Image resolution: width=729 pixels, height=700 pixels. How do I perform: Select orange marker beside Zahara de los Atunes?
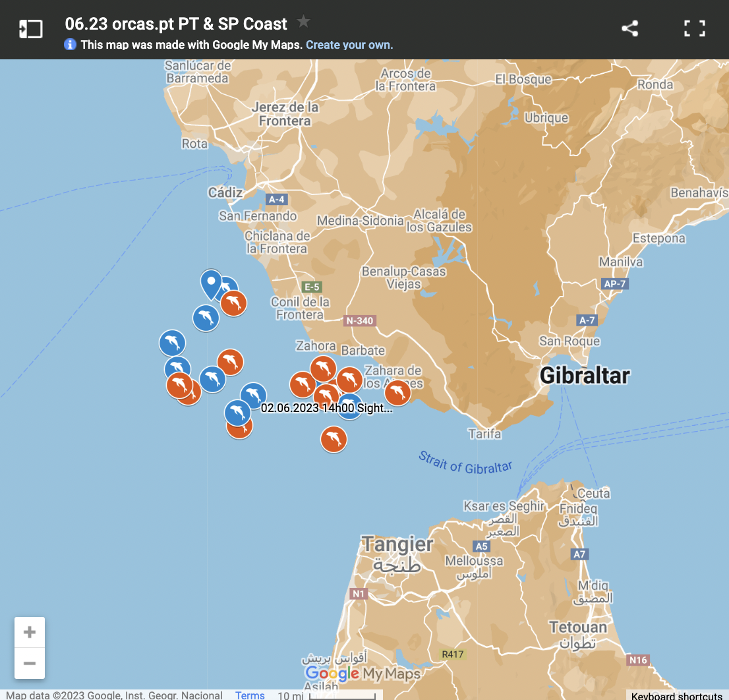[397, 393]
